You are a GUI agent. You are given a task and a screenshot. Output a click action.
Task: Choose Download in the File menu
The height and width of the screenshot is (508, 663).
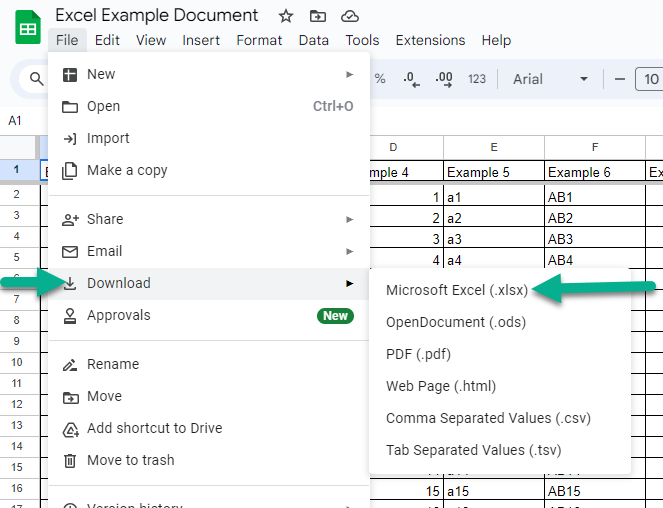[209, 283]
